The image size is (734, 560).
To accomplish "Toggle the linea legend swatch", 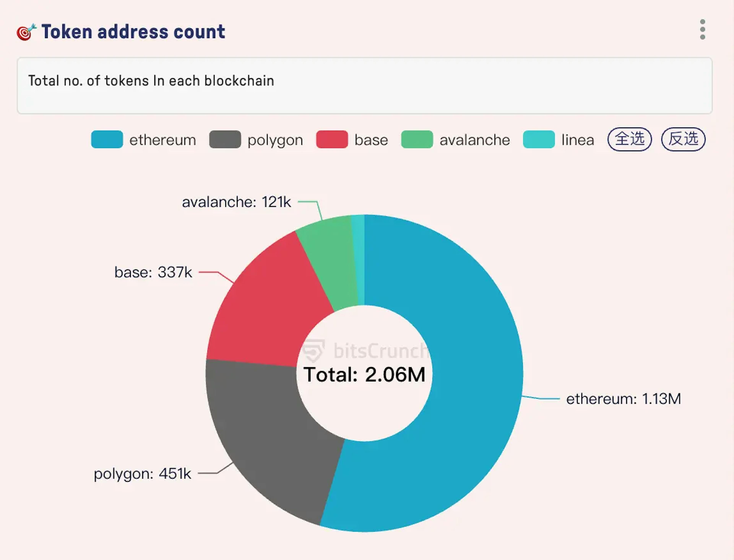I will click(539, 139).
